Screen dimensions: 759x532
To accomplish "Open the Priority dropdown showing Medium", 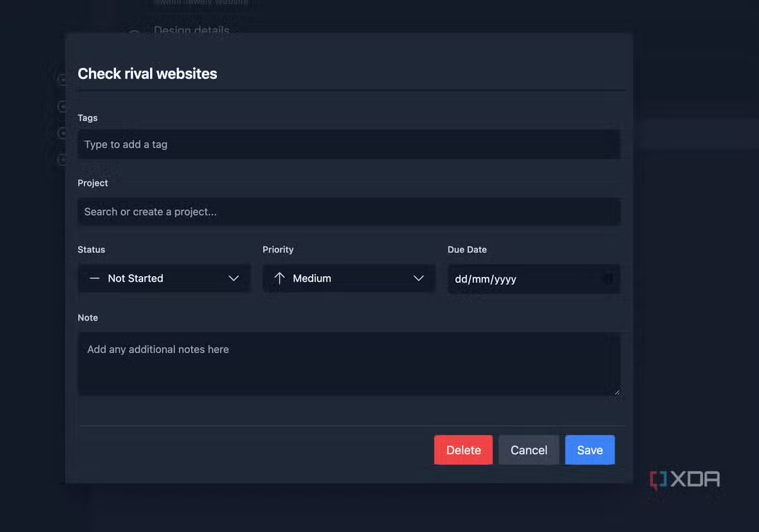I will [x=349, y=278].
